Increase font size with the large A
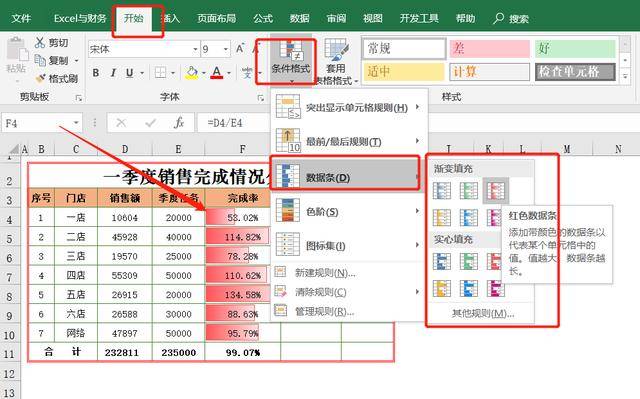640x399 pixels. (x=240, y=49)
